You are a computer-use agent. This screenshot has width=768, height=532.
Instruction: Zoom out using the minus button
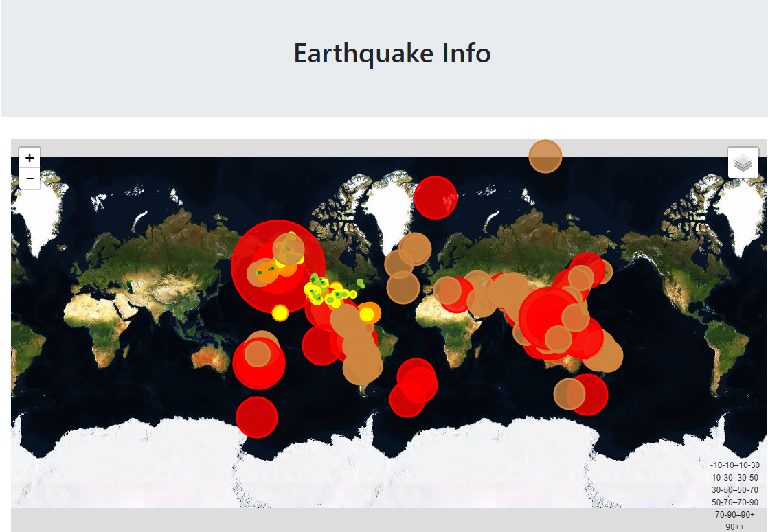[x=29, y=178]
